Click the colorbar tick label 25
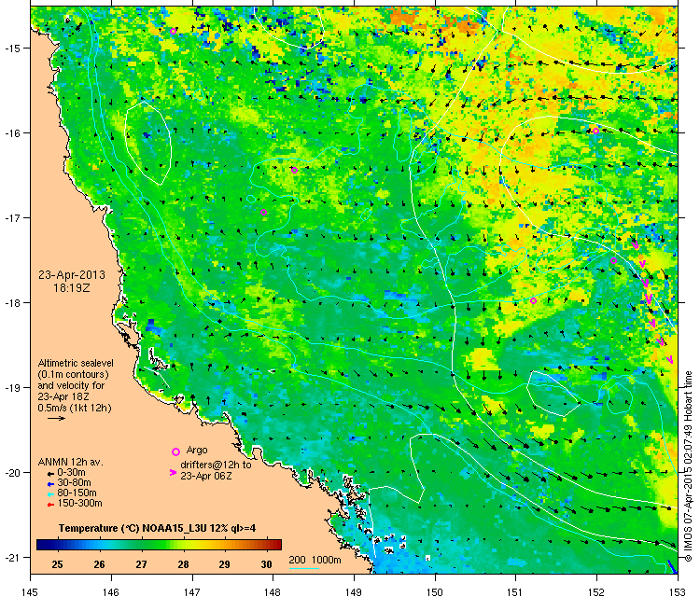 click(x=57, y=565)
